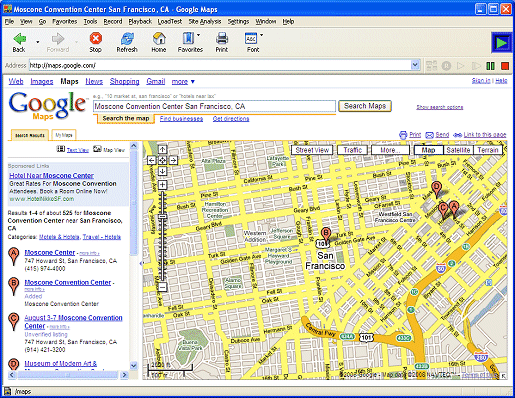The height and width of the screenshot is (398, 515).
Task: Click map marker A on the map
Action: (x=454, y=208)
